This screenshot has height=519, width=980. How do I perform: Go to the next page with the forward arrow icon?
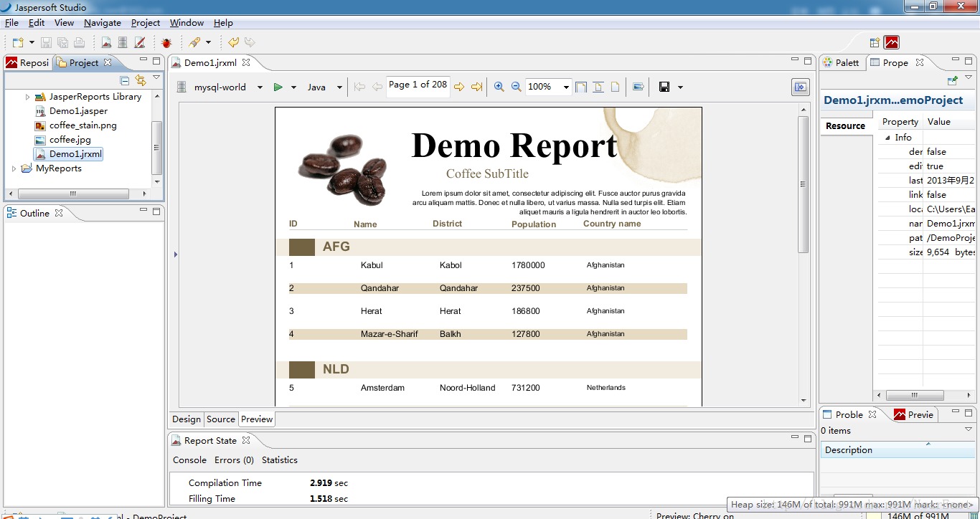coord(458,86)
